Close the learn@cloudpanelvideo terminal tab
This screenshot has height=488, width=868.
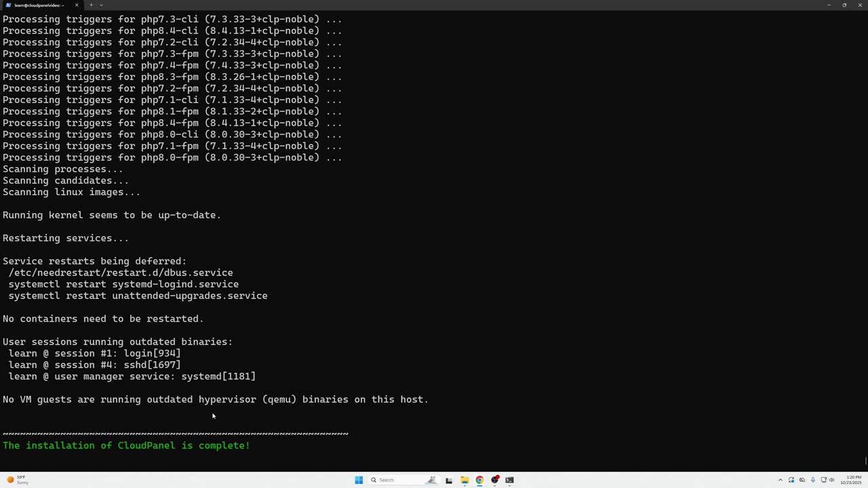pos(77,5)
